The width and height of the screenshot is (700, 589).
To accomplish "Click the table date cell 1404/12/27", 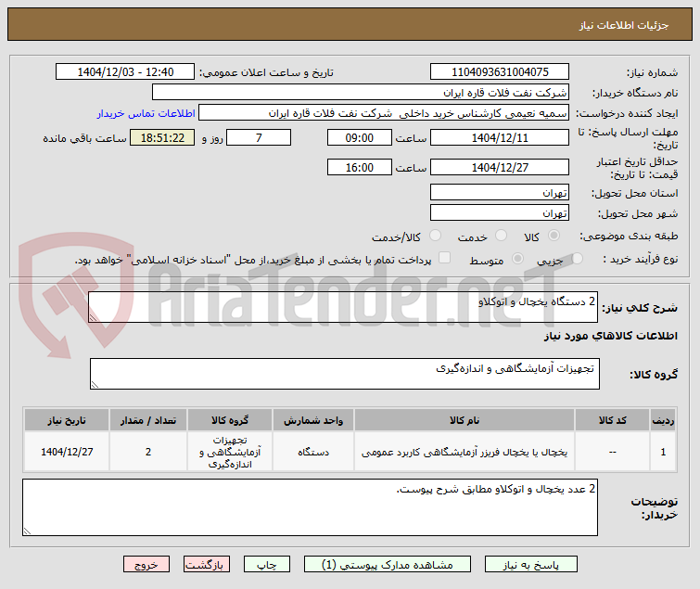I will coord(67,452).
